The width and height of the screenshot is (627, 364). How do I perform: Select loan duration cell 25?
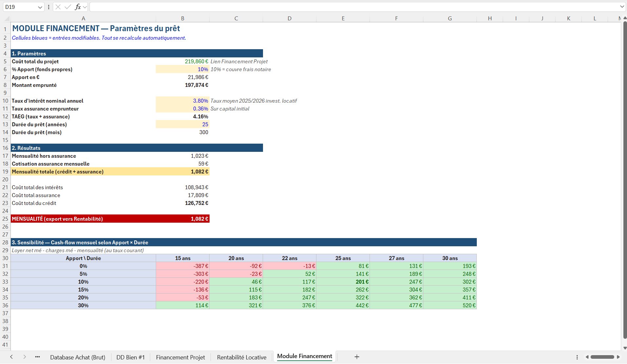click(x=183, y=124)
